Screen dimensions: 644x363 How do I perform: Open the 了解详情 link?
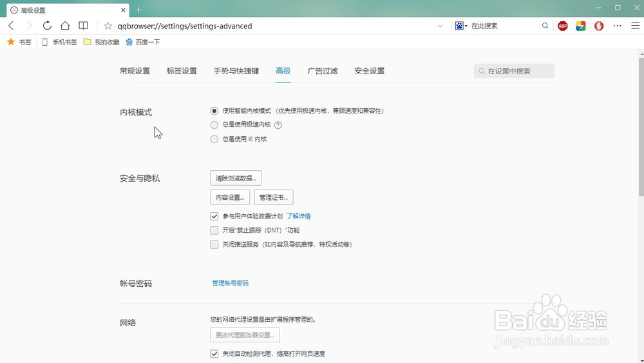click(299, 216)
